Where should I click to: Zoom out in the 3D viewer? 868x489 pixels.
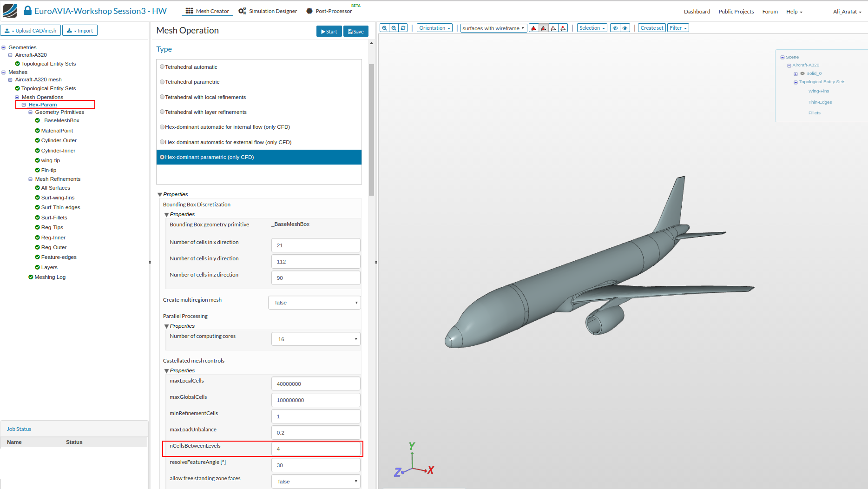click(394, 28)
